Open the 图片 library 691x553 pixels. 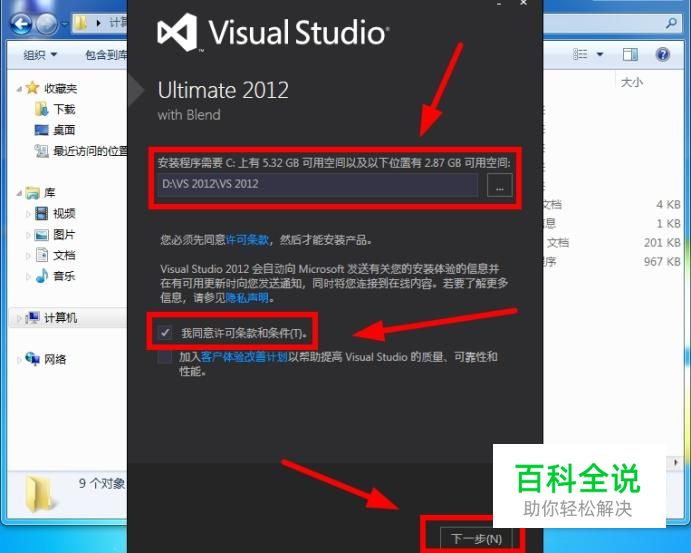pos(64,234)
